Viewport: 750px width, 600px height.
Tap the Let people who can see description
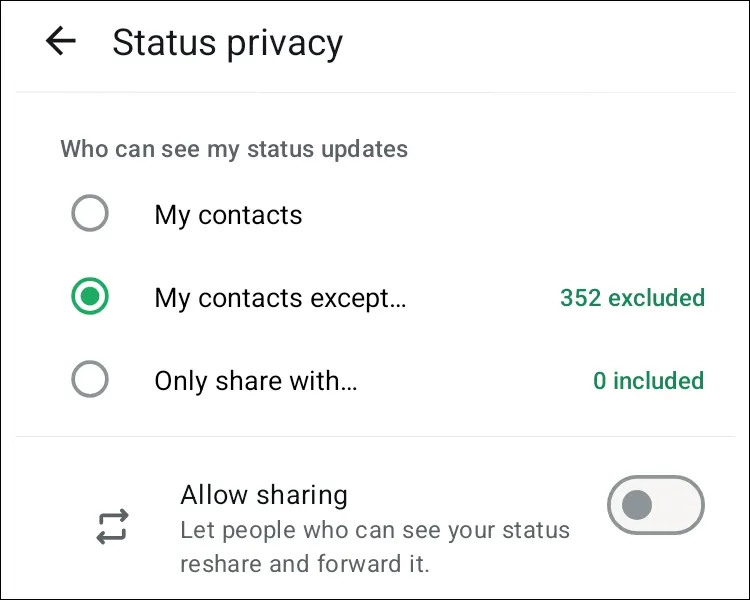pyautogui.click(x=375, y=530)
